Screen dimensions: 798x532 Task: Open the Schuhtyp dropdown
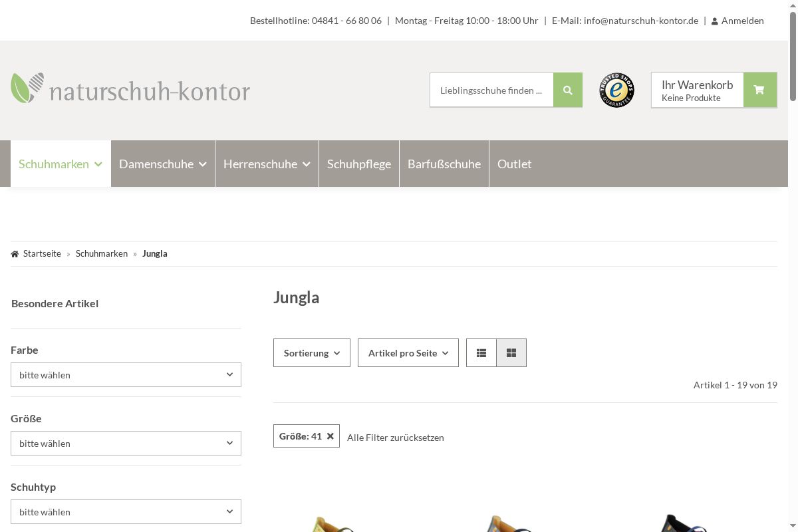(126, 512)
